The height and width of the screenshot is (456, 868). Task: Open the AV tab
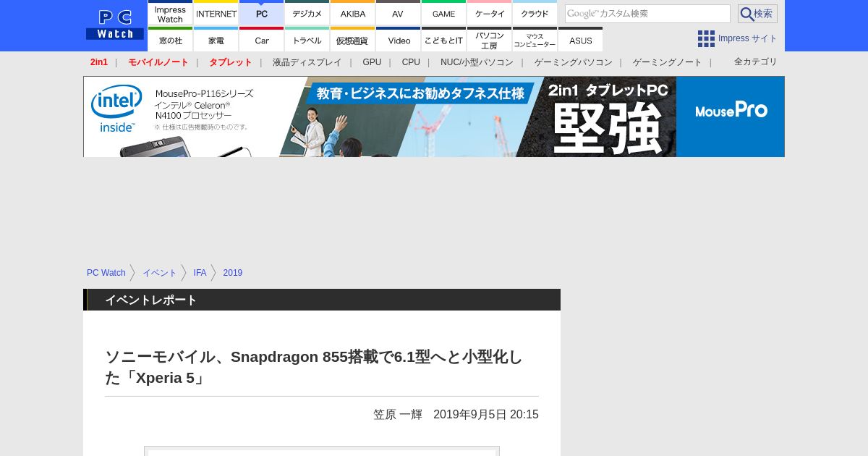point(398,12)
